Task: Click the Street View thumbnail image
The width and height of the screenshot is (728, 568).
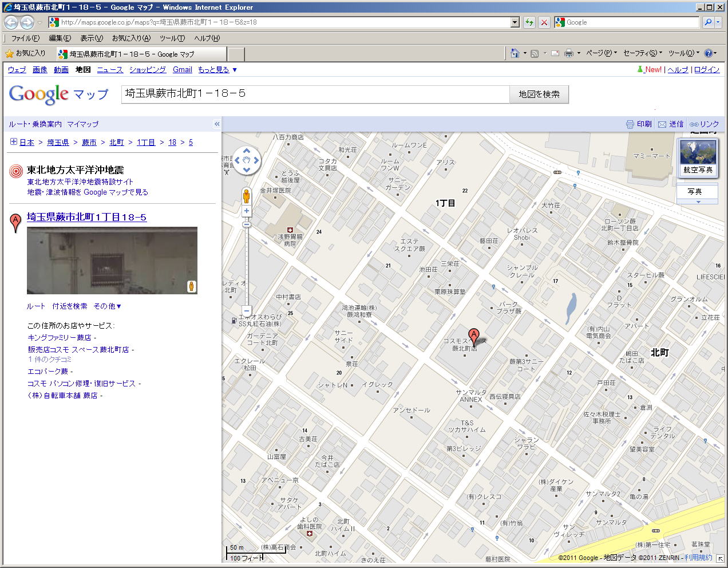Action: (x=112, y=261)
